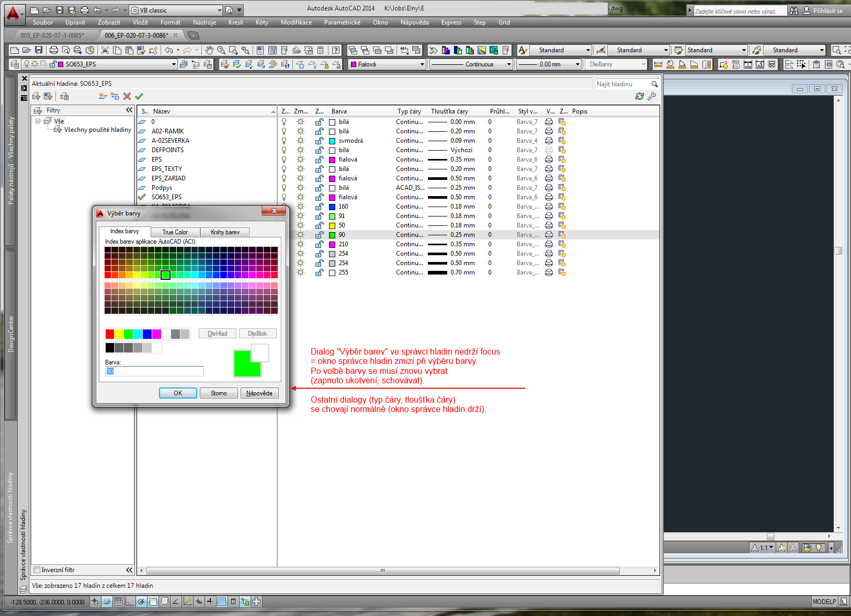Screen dimensions: 851x616
Task: Open the SO653_EPS layer dropdown
Action: tap(174, 64)
